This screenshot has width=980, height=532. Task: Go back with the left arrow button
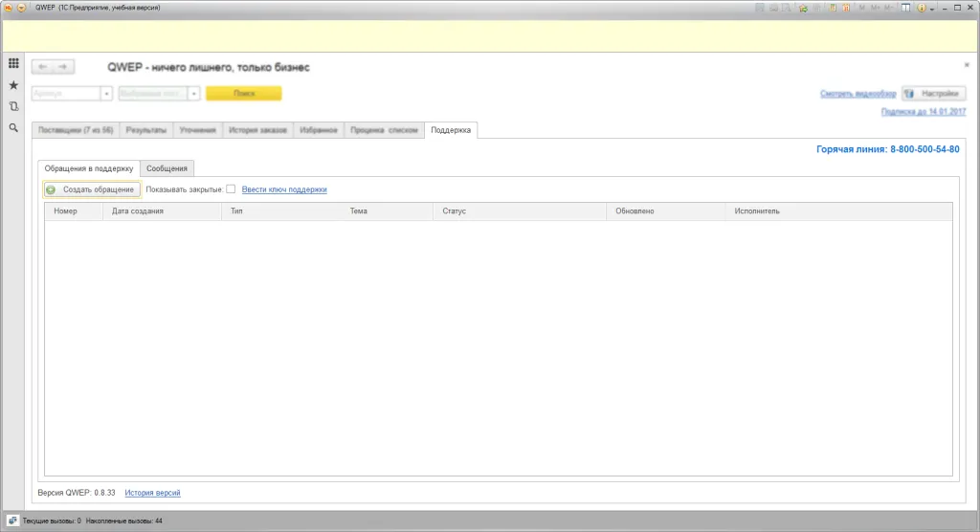[x=42, y=66]
